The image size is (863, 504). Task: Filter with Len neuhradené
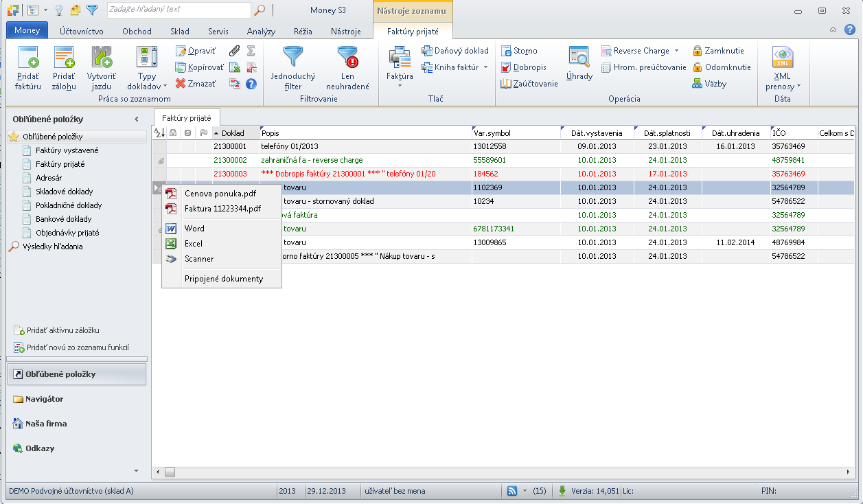point(348,68)
